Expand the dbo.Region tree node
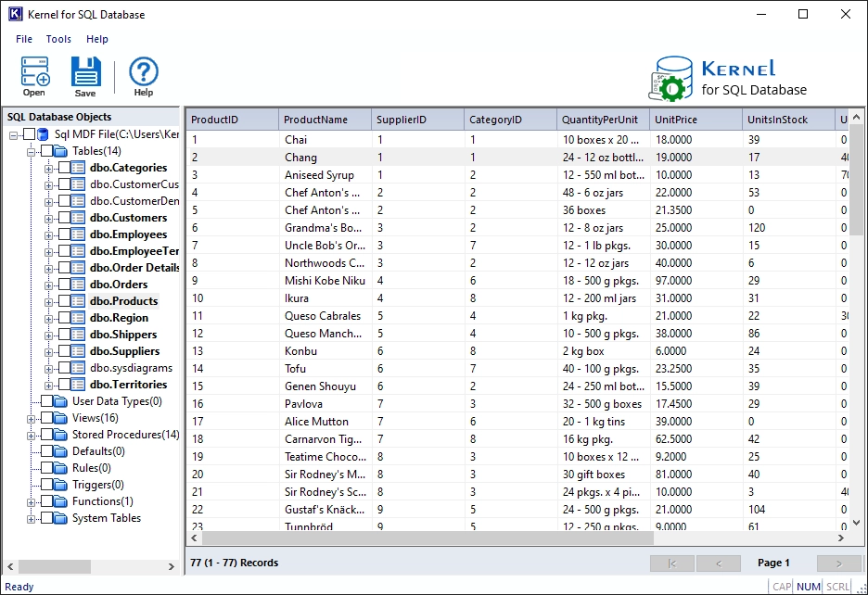 (49, 319)
